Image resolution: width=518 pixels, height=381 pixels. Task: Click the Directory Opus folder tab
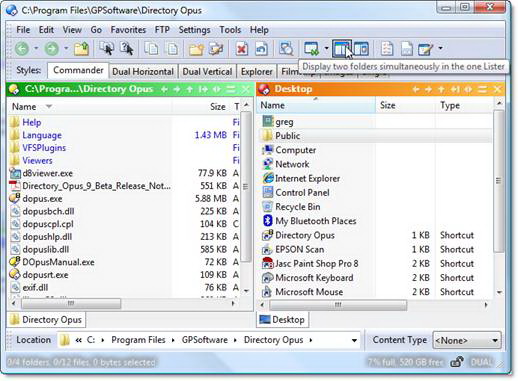(46, 320)
